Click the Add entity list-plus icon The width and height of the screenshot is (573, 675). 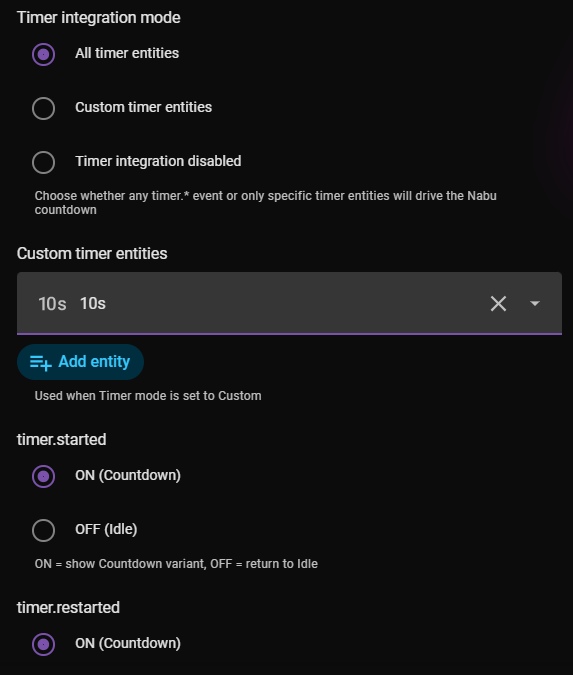tap(40, 362)
